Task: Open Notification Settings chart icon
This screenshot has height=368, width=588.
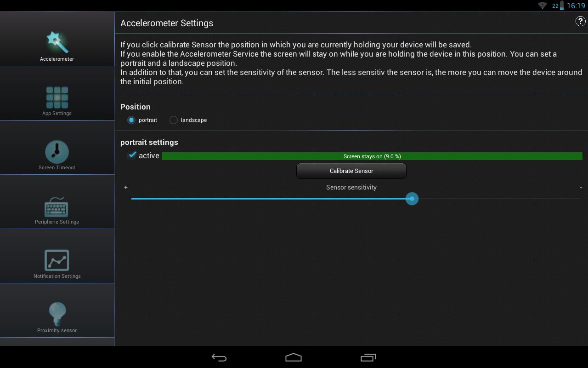Action: 57,260
